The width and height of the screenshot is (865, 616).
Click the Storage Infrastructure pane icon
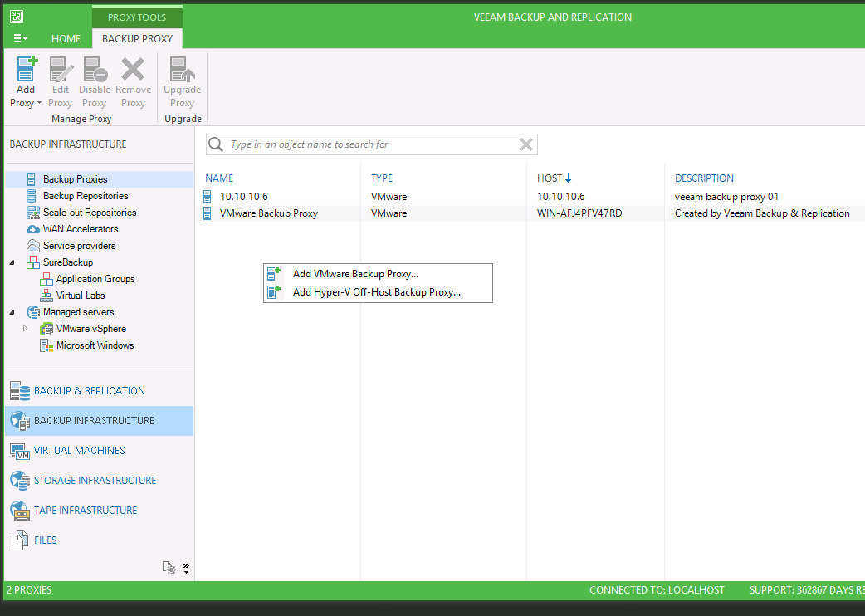[x=21, y=481]
